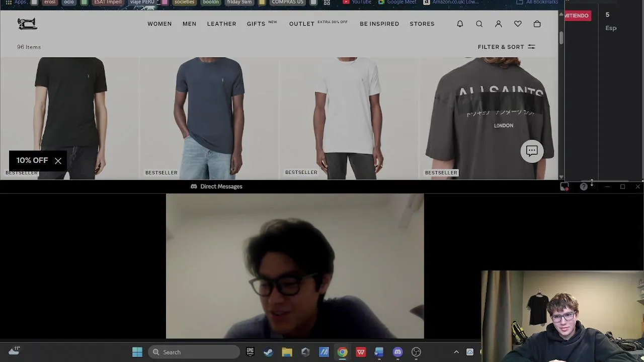Open the weather widget in the taskbar

coord(14,351)
